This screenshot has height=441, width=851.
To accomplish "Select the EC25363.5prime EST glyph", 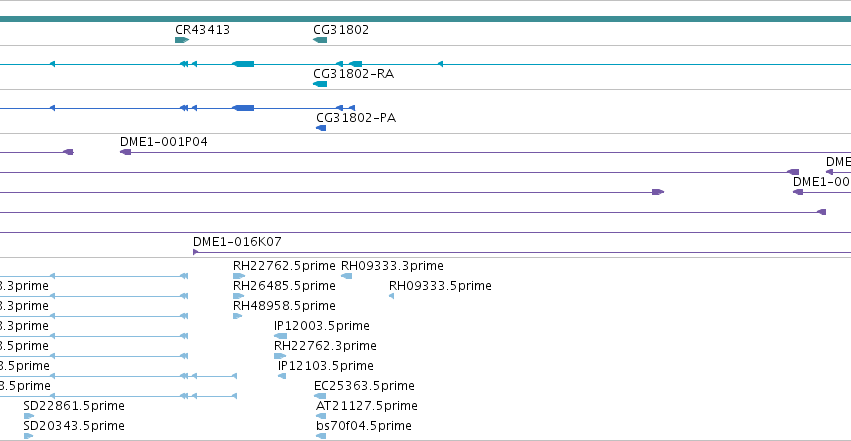I will pyautogui.click(x=320, y=397).
